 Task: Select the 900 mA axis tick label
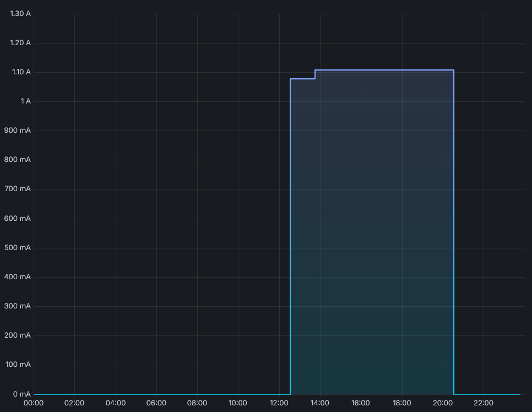pos(18,131)
